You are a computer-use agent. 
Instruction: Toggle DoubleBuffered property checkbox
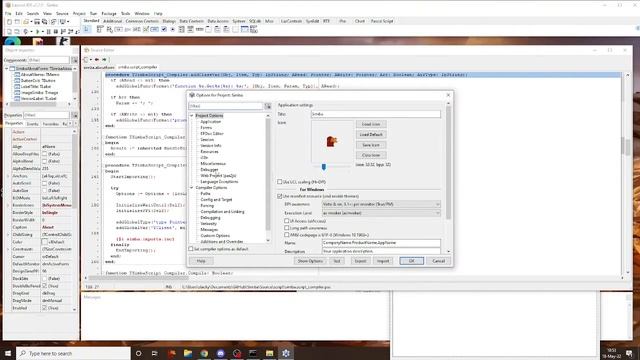(x=44, y=286)
